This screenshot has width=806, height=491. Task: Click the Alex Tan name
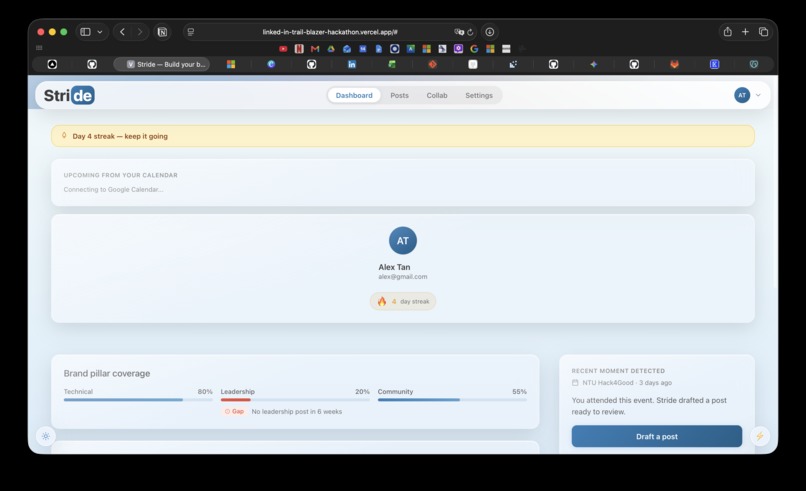(394, 267)
